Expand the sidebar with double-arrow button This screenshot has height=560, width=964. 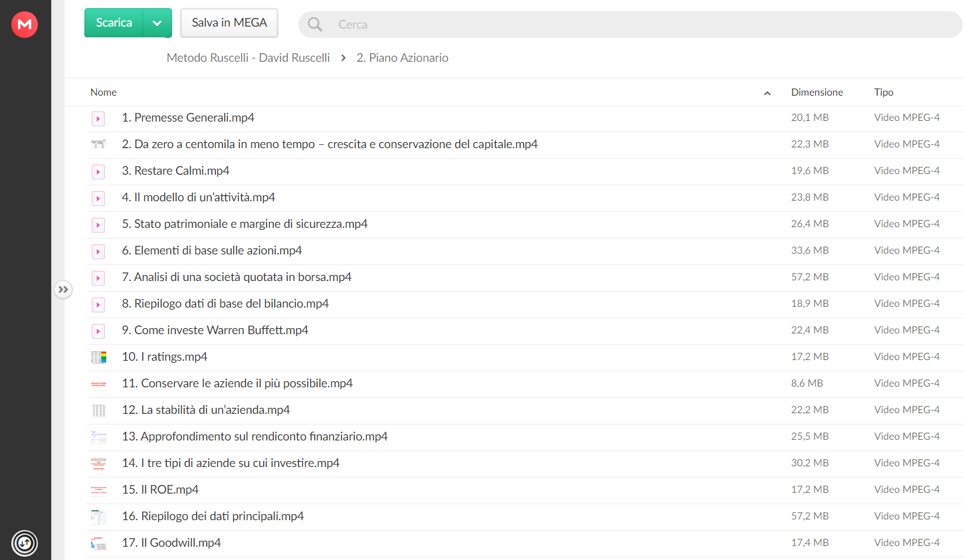tap(63, 290)
